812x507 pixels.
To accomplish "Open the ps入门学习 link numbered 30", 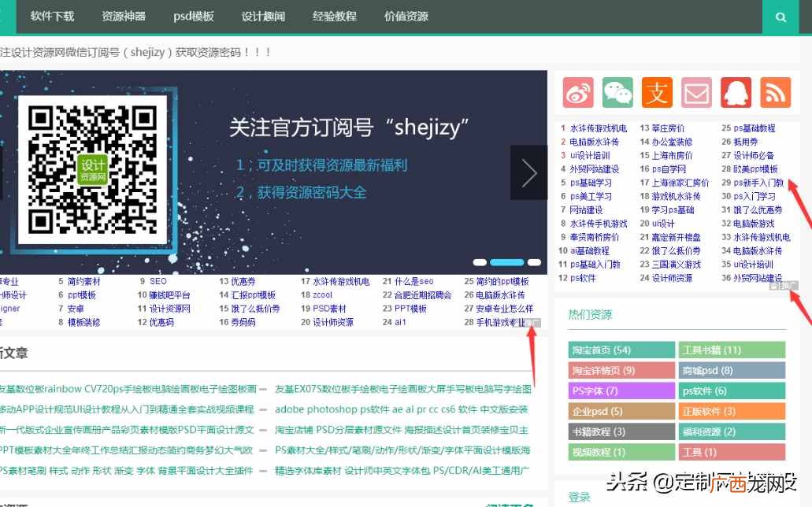I will 754,196.
